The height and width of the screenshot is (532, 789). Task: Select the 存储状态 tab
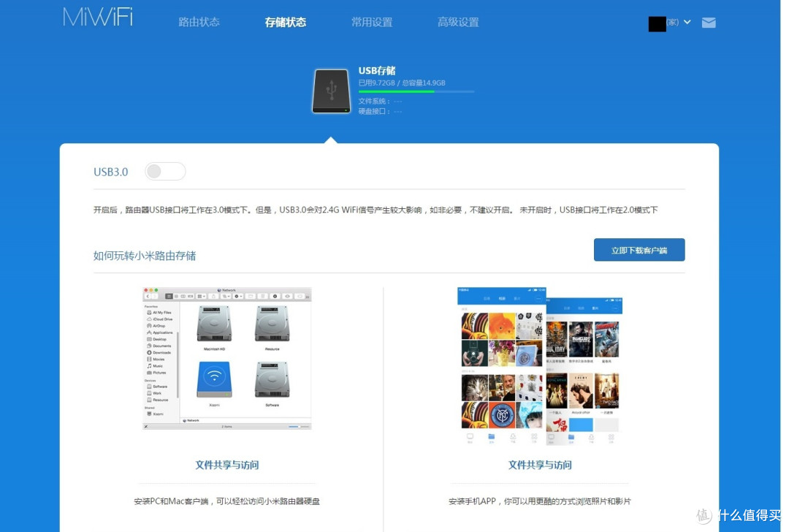pos(286,22)
